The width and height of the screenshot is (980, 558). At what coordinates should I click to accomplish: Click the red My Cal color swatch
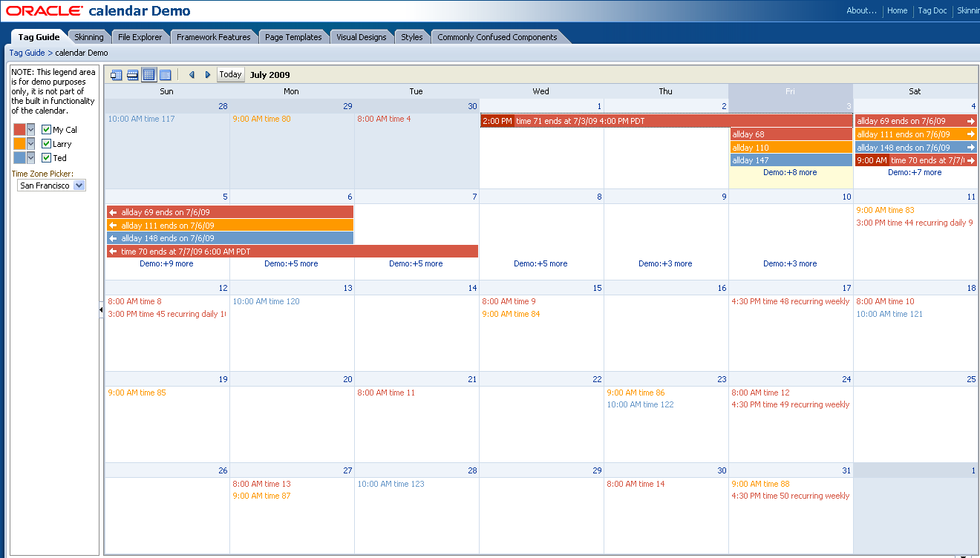[19, 130]
